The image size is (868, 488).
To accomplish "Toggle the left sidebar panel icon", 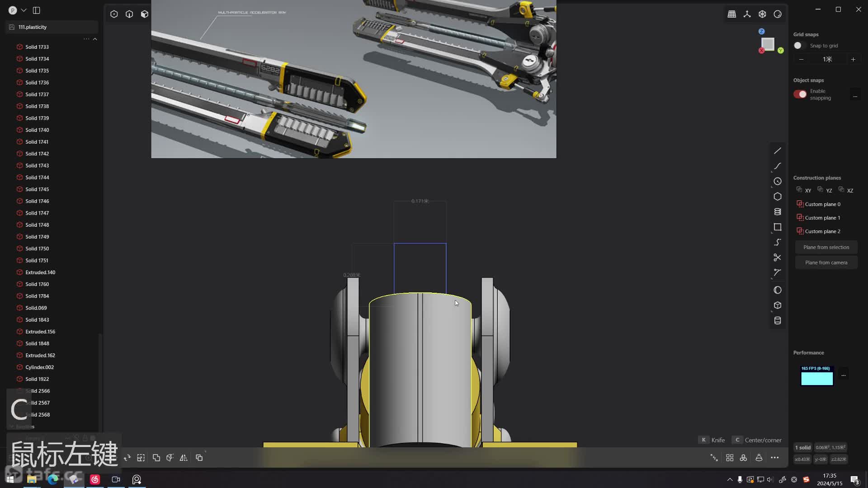I will (37, 10).
